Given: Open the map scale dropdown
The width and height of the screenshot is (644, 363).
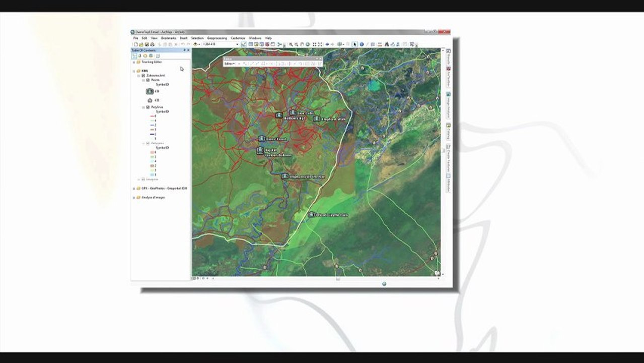Looking at the screenshot, I should tap(237, 44).
